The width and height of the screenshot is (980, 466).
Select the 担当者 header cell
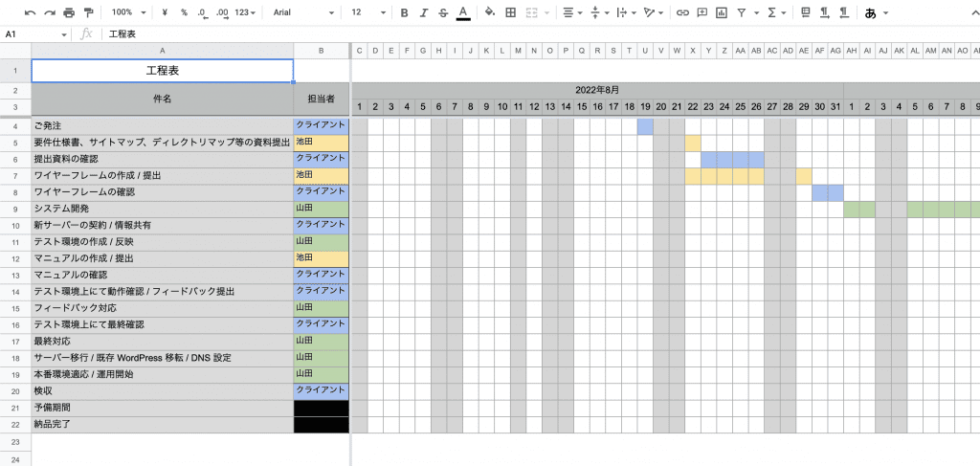(x=322, y=99)
